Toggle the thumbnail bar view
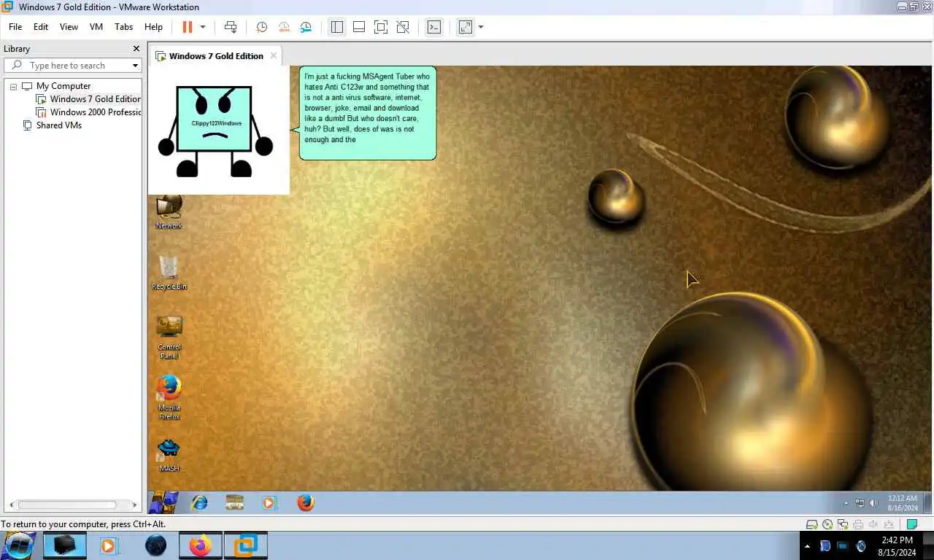This screenshot has width=934, height=560. click(358, 27)
